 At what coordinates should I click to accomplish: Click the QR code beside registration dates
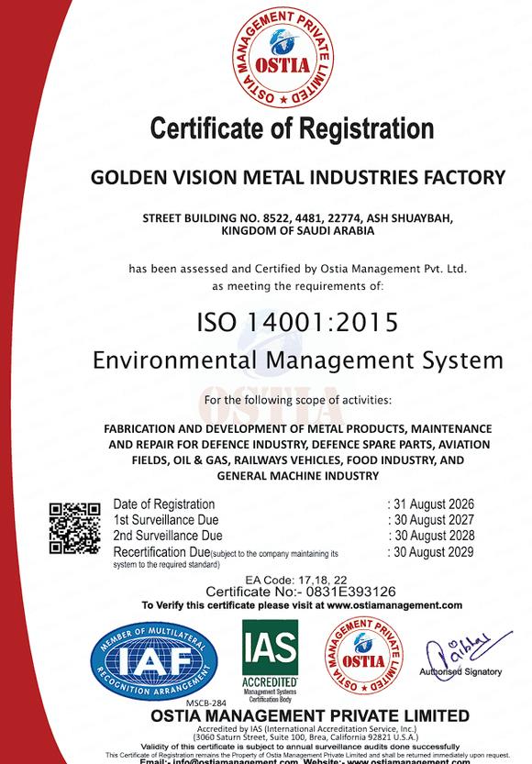tap(74, 528)
